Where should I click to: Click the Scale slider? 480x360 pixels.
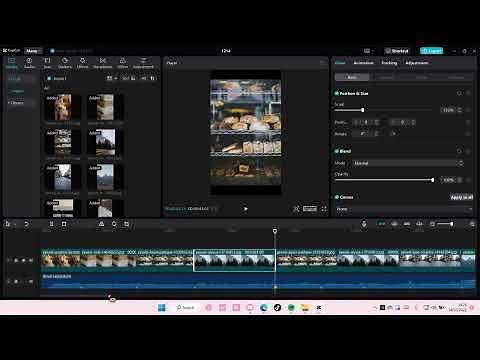pyautogui.click(x=383, y=110)
